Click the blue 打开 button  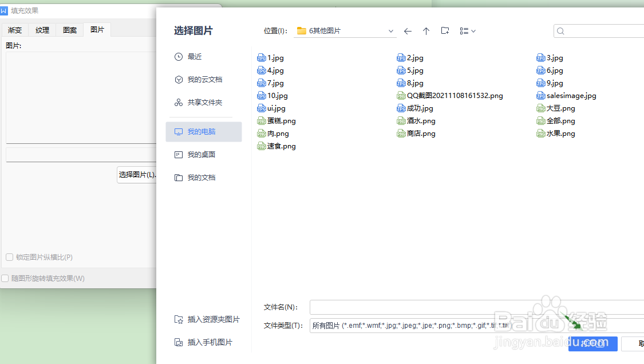tap(592, 344)
